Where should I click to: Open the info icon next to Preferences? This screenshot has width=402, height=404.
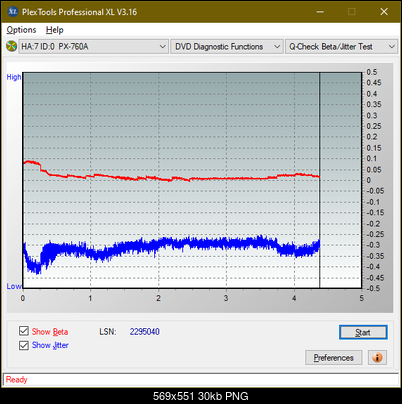[x=377, y=358]
